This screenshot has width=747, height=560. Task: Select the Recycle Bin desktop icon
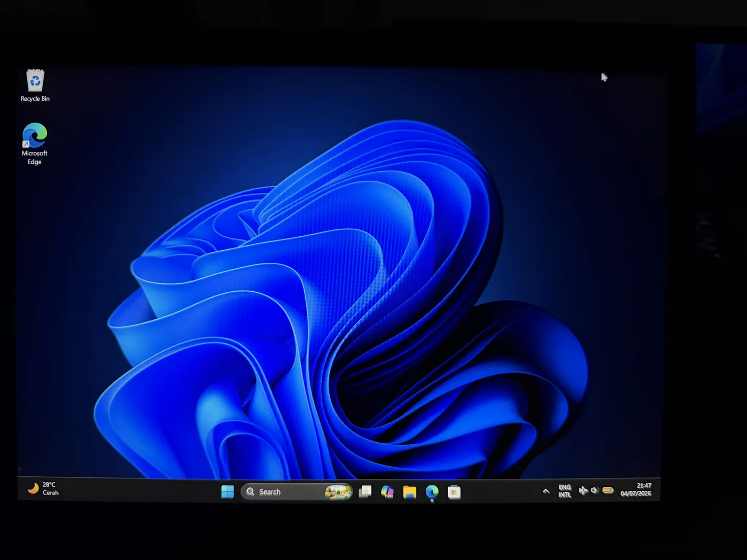tap(35, 85)
